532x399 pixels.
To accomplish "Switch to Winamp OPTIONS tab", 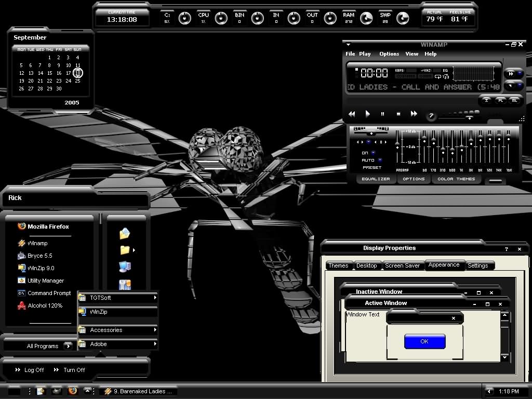I will [x=414, y=179].
